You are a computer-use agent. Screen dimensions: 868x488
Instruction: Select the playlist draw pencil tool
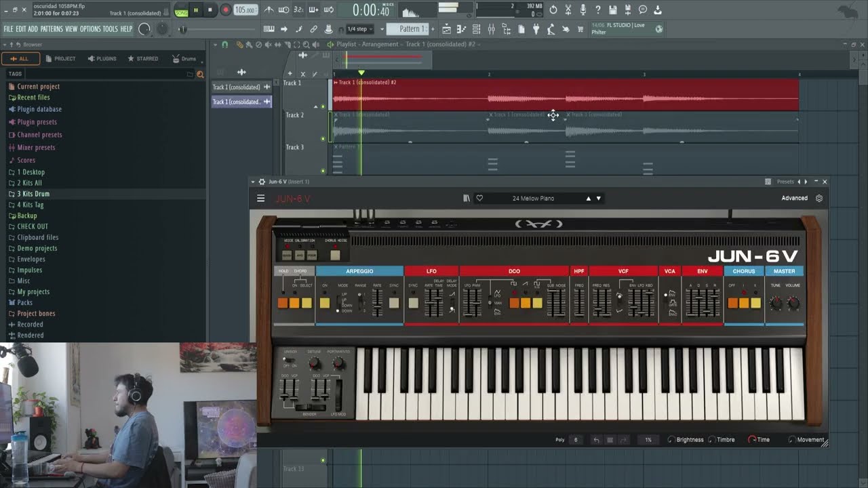[x=239, y=44]
